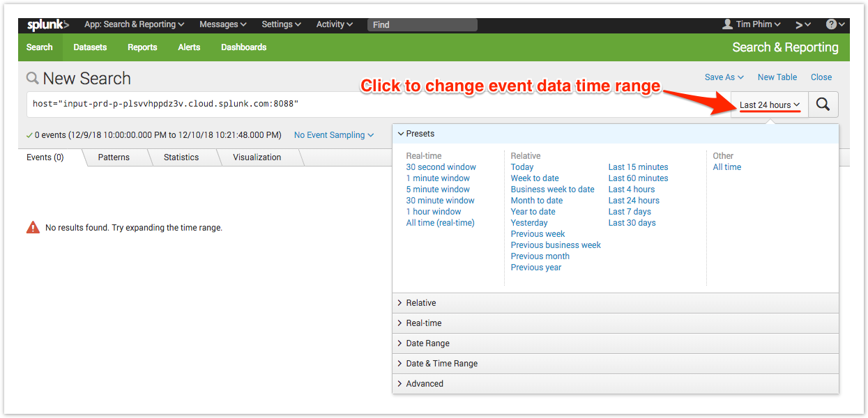Image resolution: width=868 pixels, height=418 pixels.
Task: Expand the Date & Time Range section
Action: click(616, 364)
